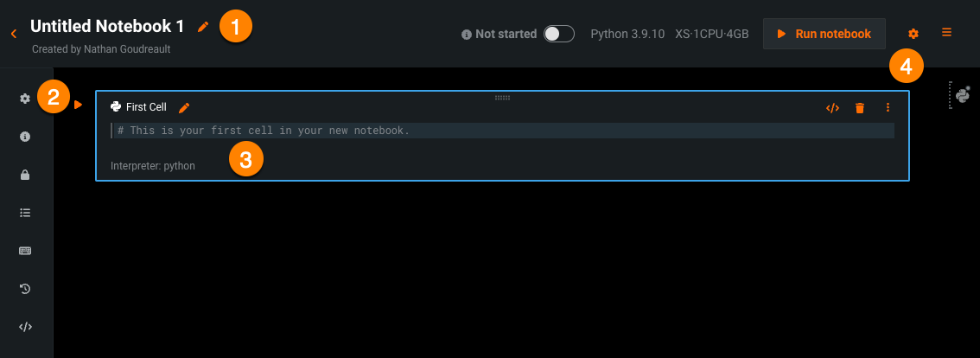
Task: Open revision history from the sidebar
Action: click(25, 289)
